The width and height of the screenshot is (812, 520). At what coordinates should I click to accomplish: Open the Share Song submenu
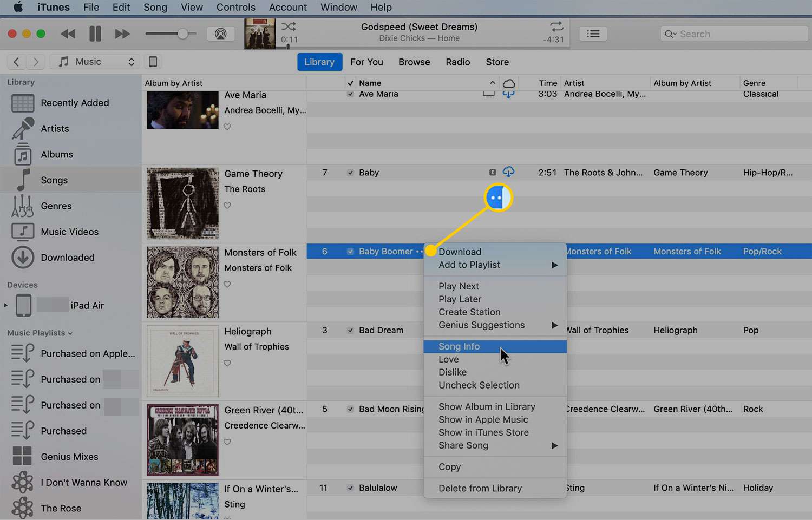(x=495, y=445)
